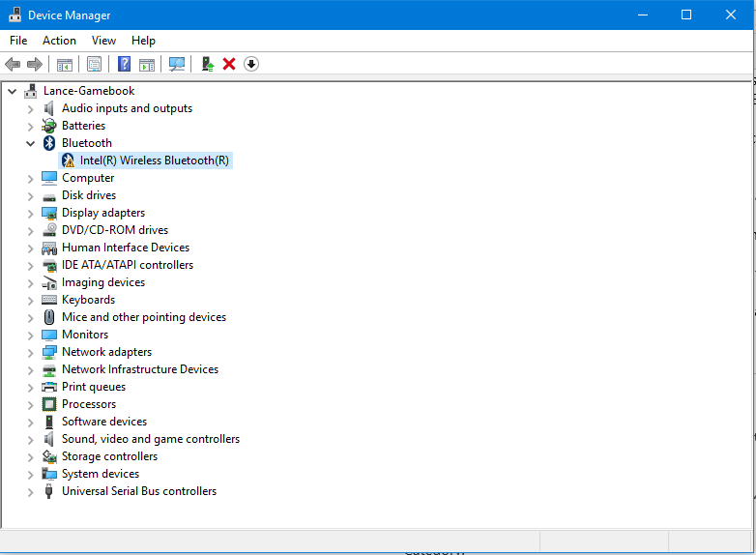This screenshot has height=555, width=756.
Task: Expand Audio inputs and outputs
Action: (30, 109)
